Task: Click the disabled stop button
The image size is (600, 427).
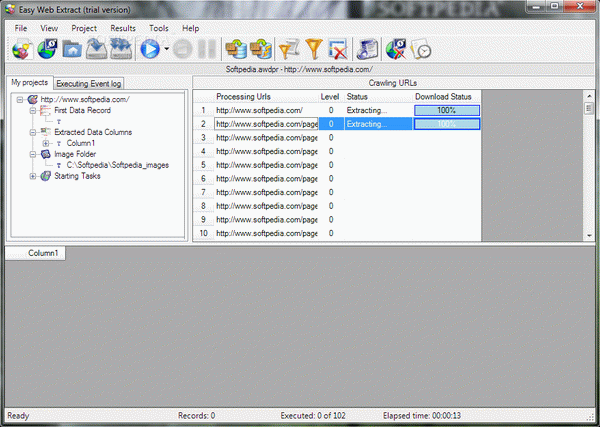Action: click(x=182, y=50)
